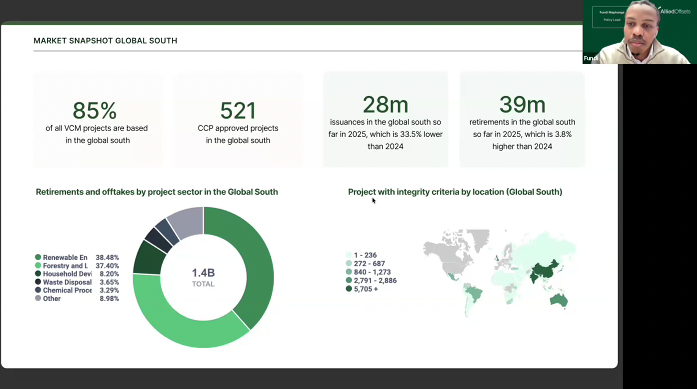The width and height of the screenshot is (697, 389).
Task: Select the 8.20% Household Devices value
Action: point(109,274)
